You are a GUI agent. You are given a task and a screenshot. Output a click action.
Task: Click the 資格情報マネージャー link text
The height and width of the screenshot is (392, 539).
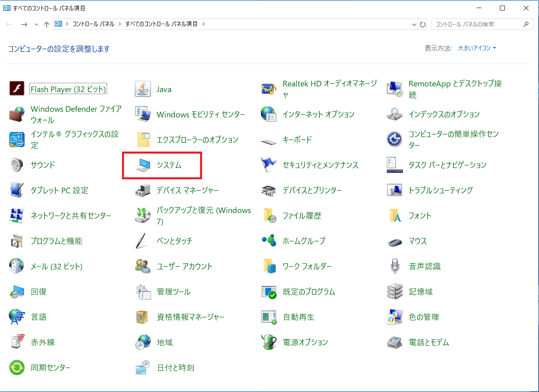(x=190, y=317)
